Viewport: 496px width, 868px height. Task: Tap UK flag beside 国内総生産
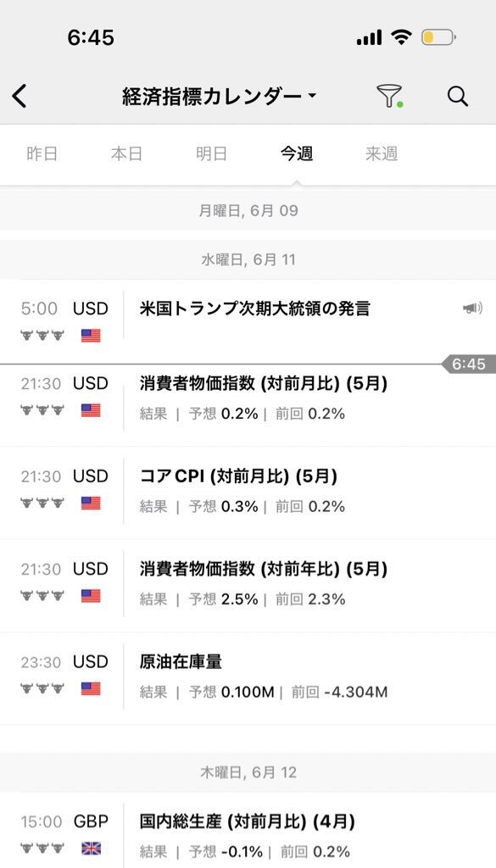91,848
